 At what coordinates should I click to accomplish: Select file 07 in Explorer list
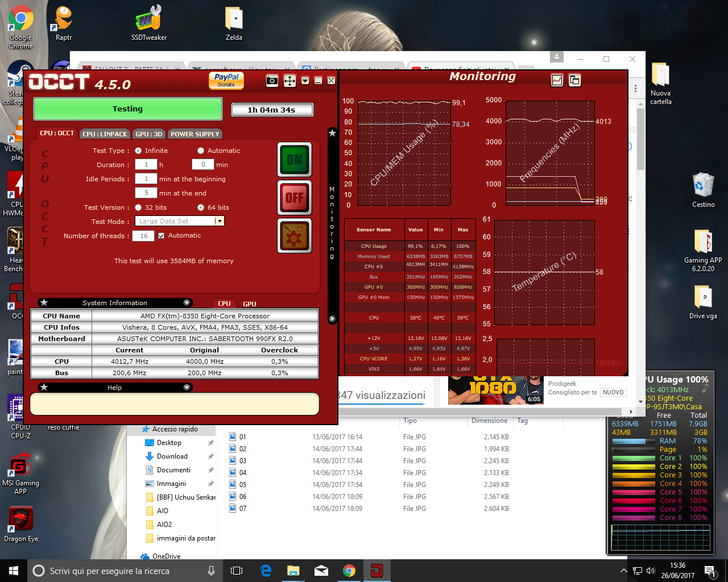click(243, 509)
